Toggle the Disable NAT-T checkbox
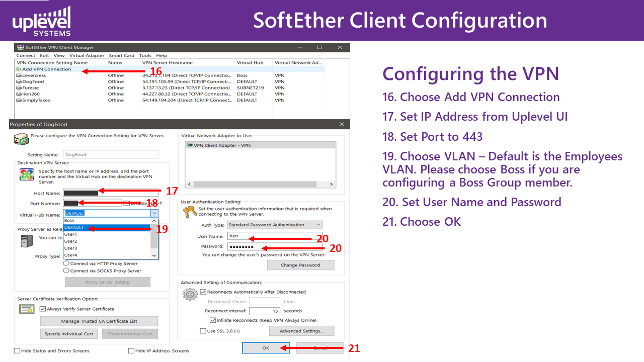 coord(126,203)
